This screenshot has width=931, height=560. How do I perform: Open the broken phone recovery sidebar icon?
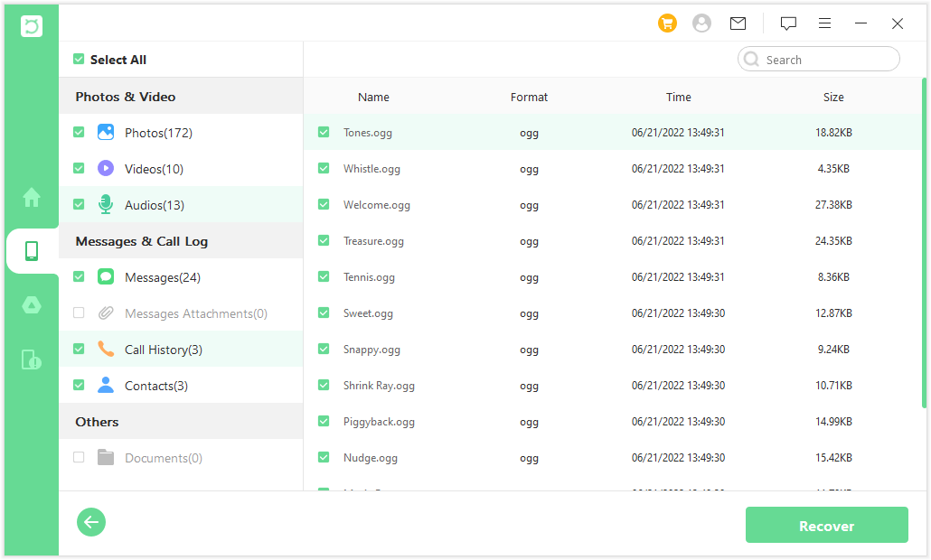pyautogui.click(x=32, y=359)
